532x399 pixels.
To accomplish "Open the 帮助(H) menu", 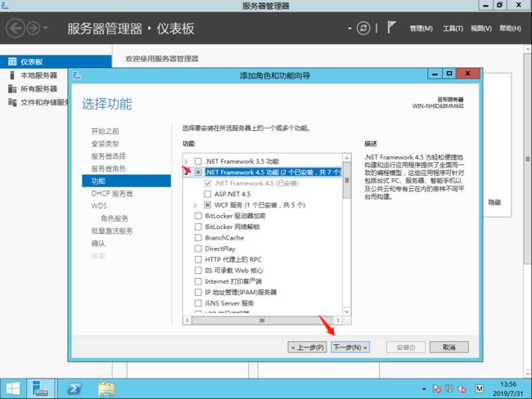I will point(510,29).
